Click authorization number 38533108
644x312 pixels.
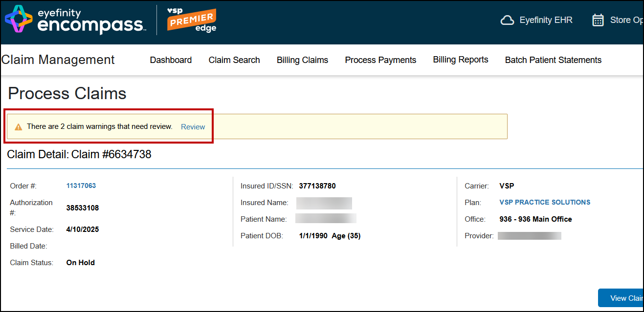[x=83, y=208]
